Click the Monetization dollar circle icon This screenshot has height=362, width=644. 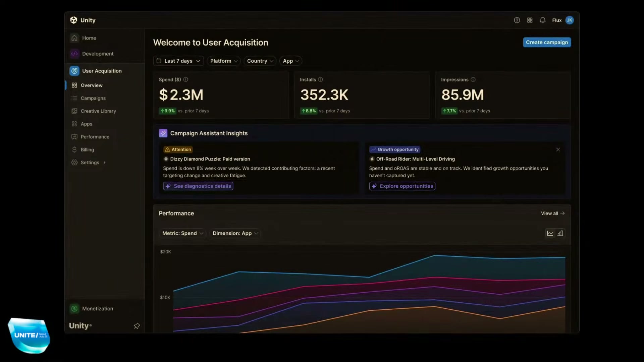tap(74, 309)
